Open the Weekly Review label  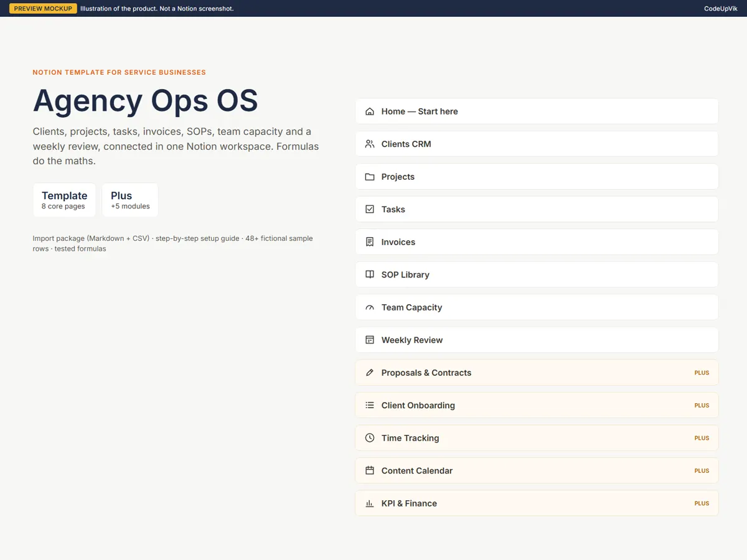click(x=412, y=340)
